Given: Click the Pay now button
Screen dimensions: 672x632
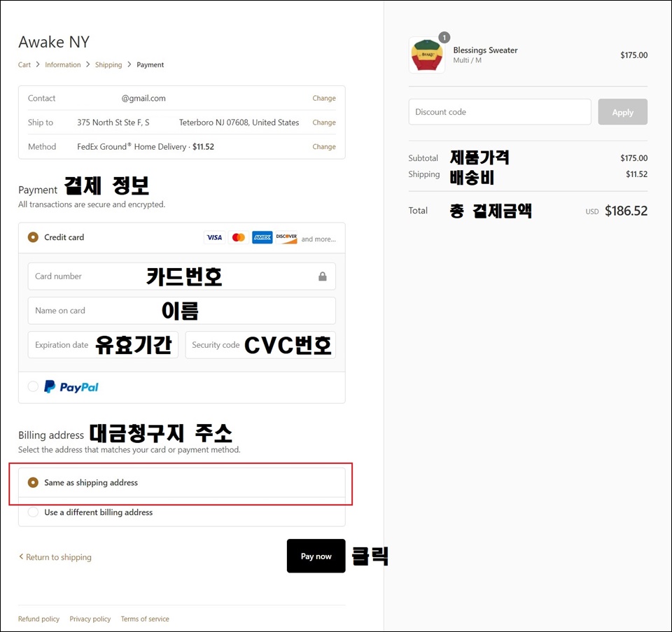Looking at the screenshot, I should (x=316, y=556).
